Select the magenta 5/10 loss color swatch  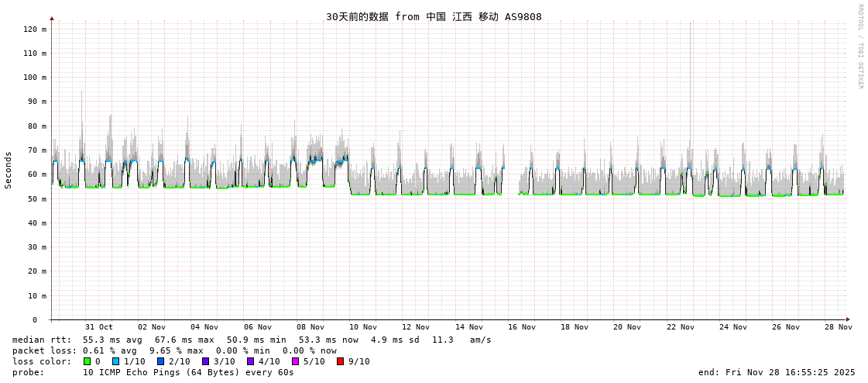tap(295, 361)
